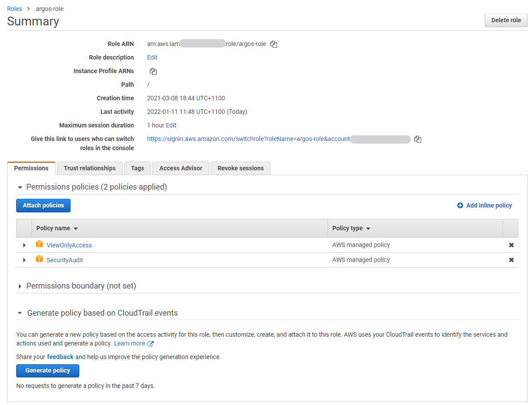
Task: Click the plus icon beside Add inline policy
Action: pyautogui.click(x=459, y=205)
